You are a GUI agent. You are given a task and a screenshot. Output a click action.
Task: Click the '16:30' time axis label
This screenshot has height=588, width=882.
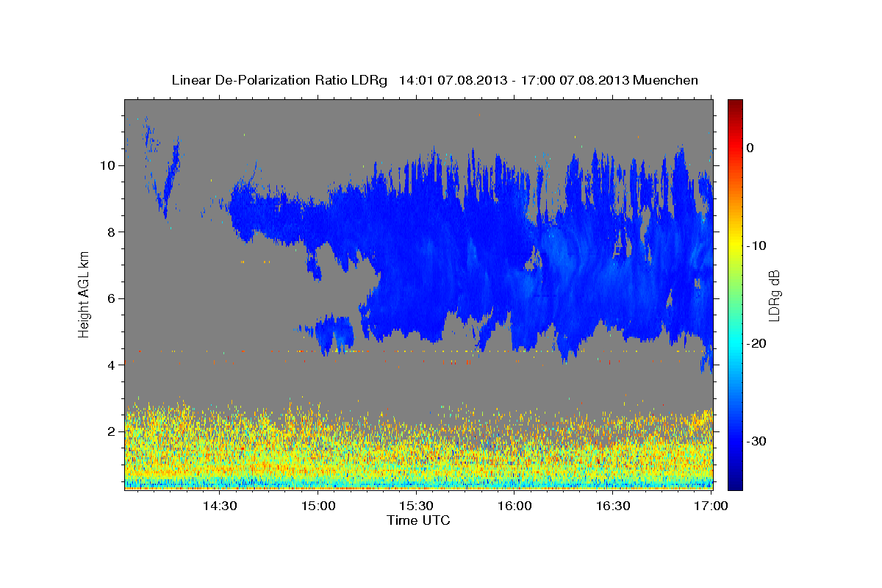613,506
